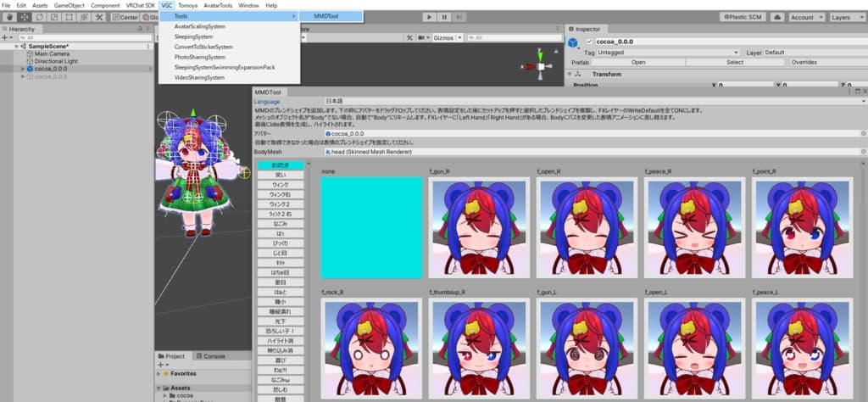Expand the SampleScene tree node
This screenshot has width=868, height=402.
17,47
